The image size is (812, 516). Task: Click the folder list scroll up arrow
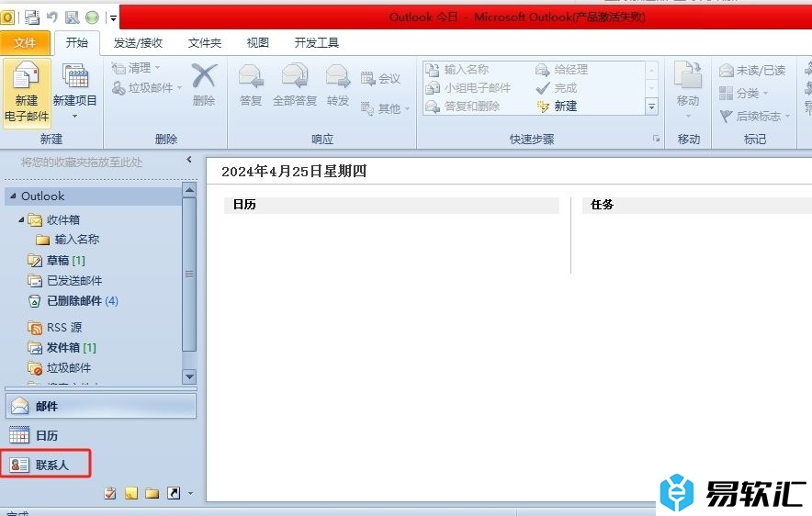tap(189, 190)
